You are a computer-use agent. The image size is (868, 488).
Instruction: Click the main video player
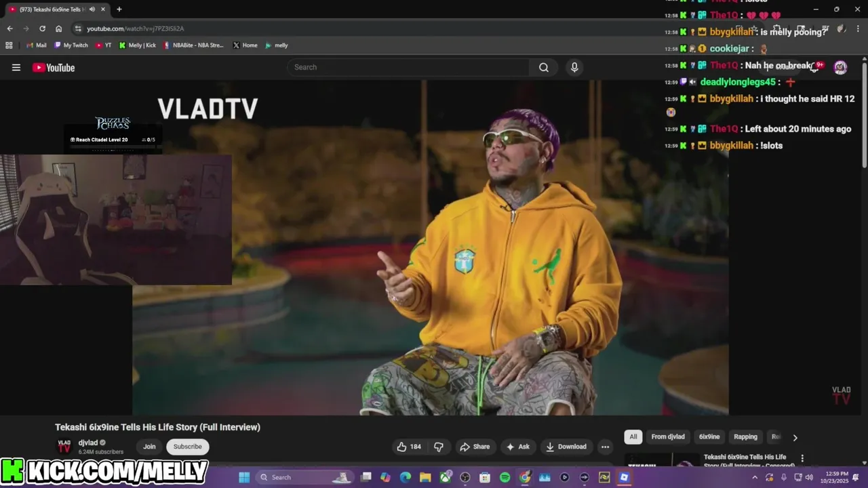point(431,247)
